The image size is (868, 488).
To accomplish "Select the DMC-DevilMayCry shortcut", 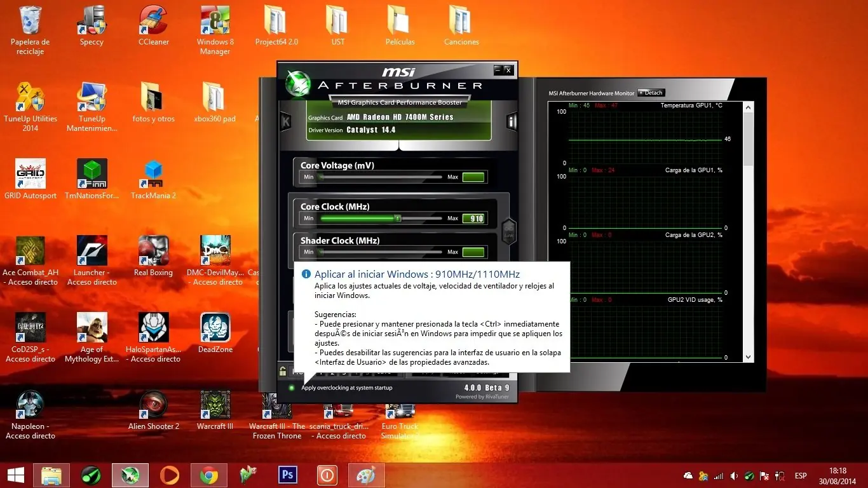I will pyautogui.click(x=215, y=261).
